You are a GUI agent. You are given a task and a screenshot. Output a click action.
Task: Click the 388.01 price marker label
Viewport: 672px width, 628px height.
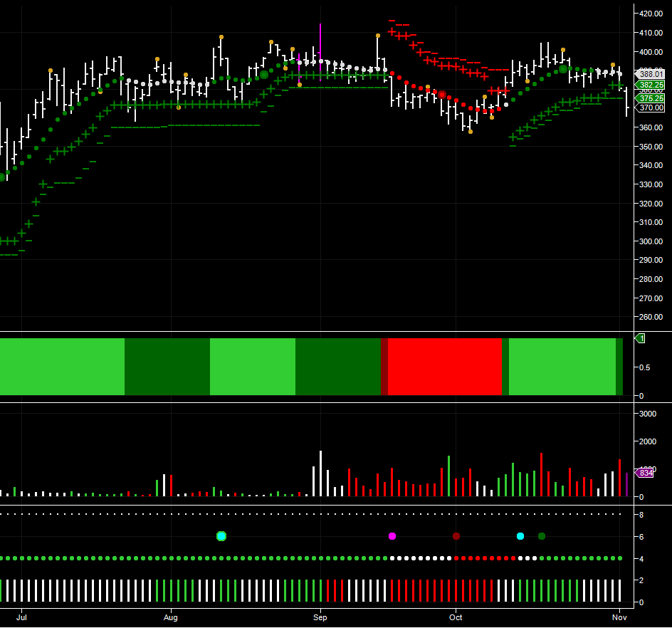(650, 74)
